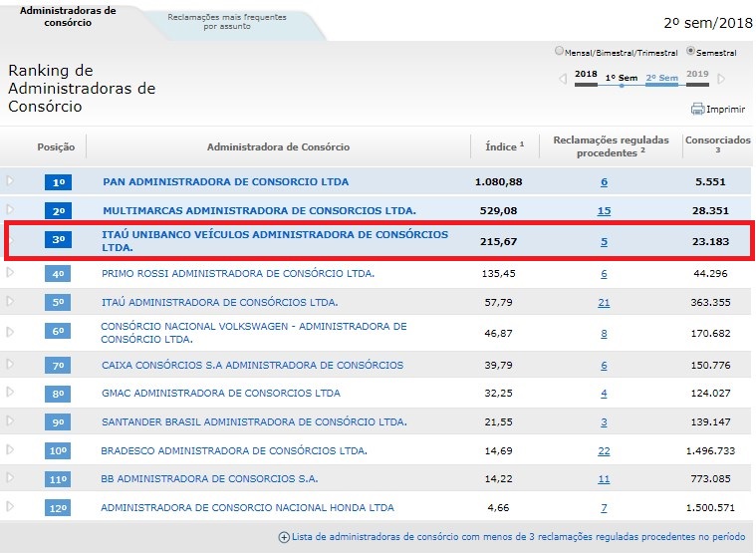Click the plus icon beside the Lista de administradoras link
This screenshot has width=756, height=556.
pyautogui.click(x=284, y=537)
